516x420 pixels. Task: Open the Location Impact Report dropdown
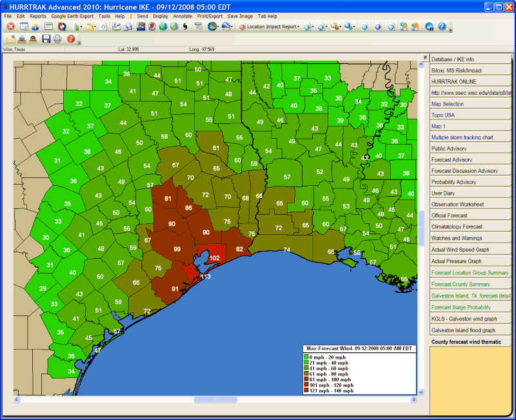tap(272, 27)
